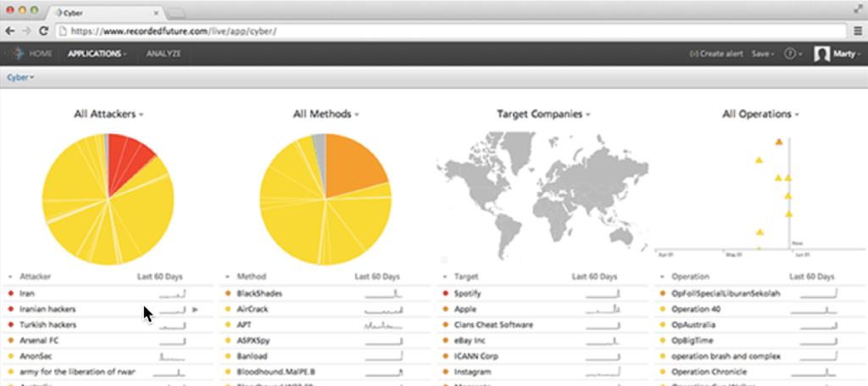Click Marty's profile avatar
This screenshot has height=386, width=868.
(x=821, y=53)
